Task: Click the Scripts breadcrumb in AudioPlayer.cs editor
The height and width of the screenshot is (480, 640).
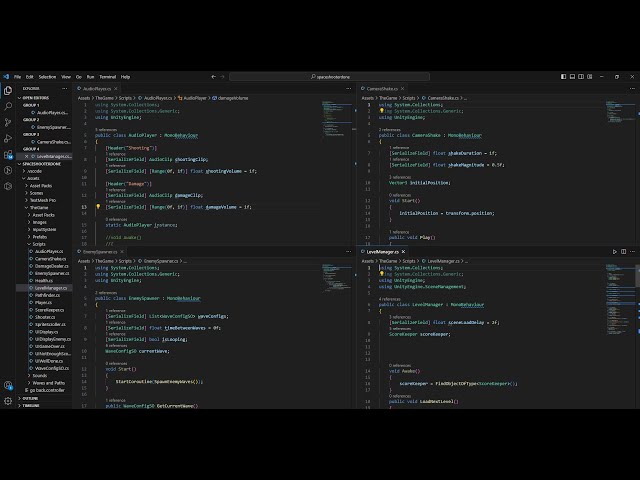Action: click(125, 98)
